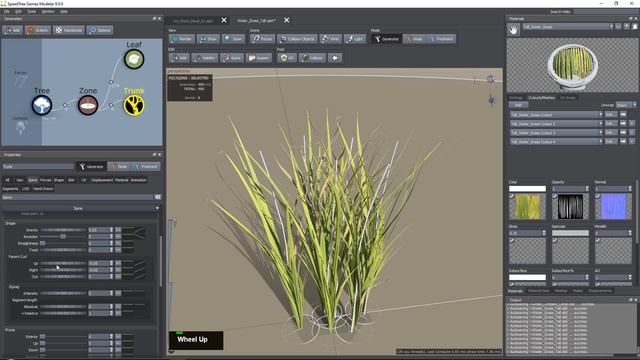
Task: Open the Light scene tool
Action: (355, 39)
